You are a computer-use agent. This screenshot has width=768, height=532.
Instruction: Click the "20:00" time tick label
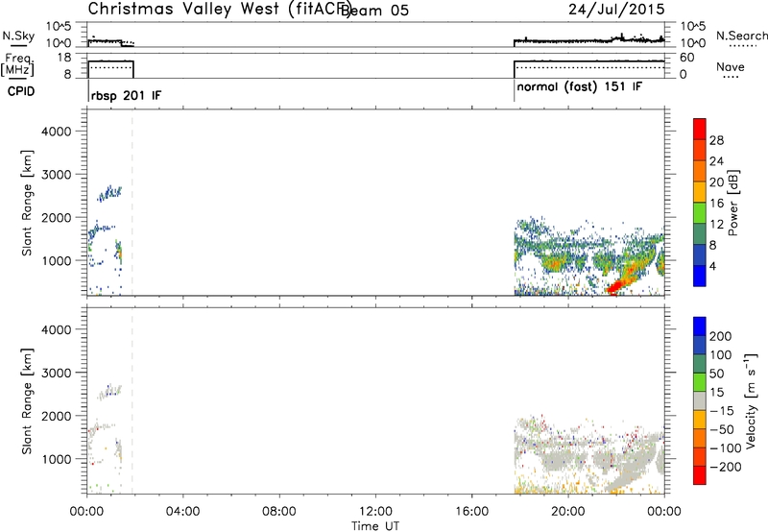pos(568,512)
